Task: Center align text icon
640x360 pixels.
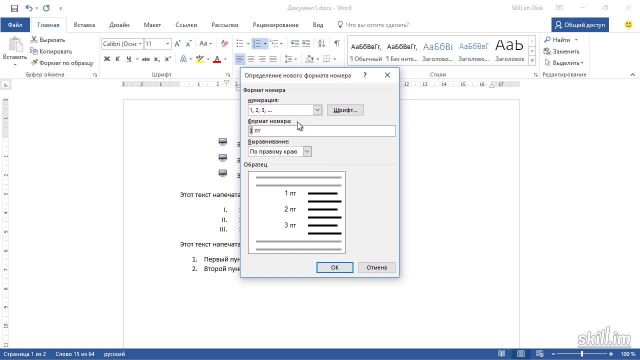Action: point(251,59)
